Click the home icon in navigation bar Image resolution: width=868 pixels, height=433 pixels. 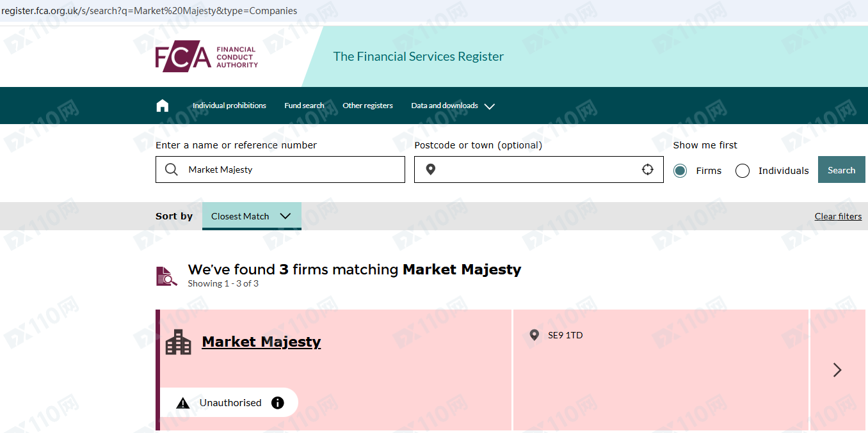pos(163,106)
